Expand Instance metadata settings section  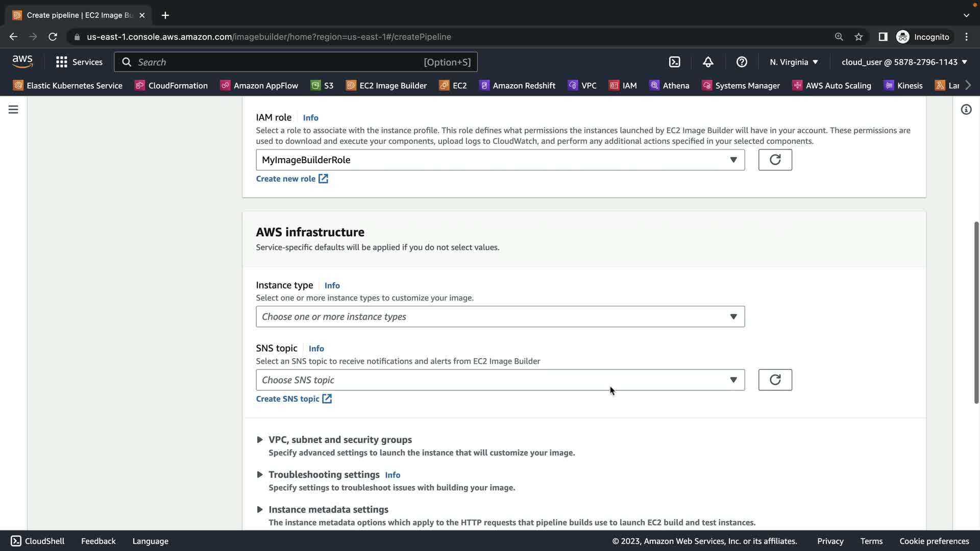(328, 509)
